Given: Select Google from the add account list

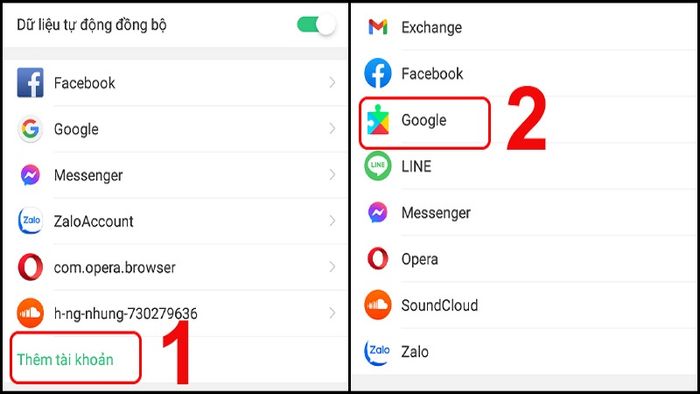Looking at the screenshot, I should (525, 120).
